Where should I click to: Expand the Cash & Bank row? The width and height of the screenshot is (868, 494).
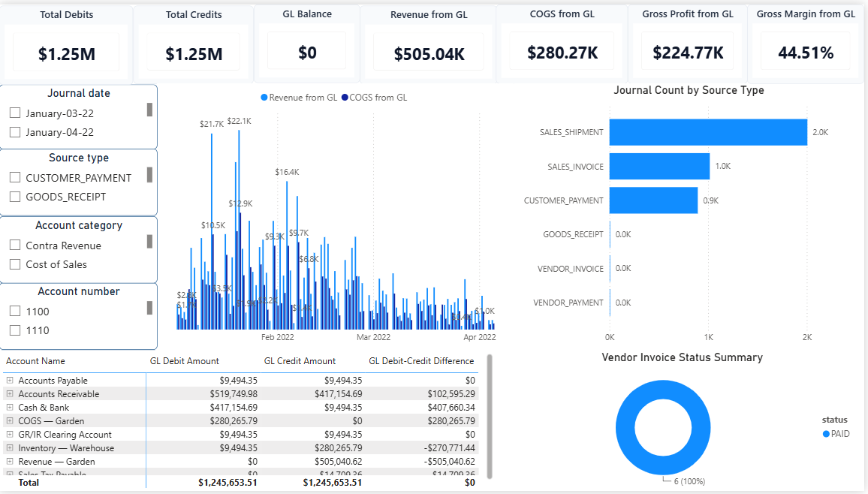tap(10, 407)
